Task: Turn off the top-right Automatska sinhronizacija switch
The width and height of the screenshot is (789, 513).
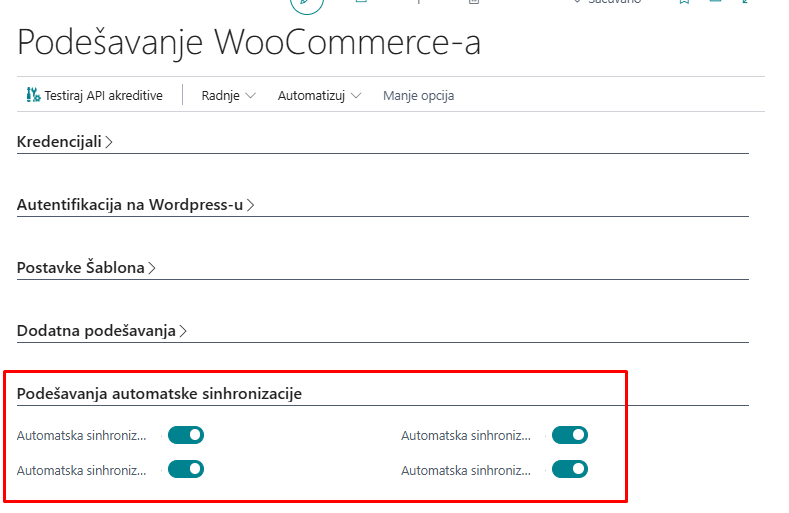Action: 570,435
